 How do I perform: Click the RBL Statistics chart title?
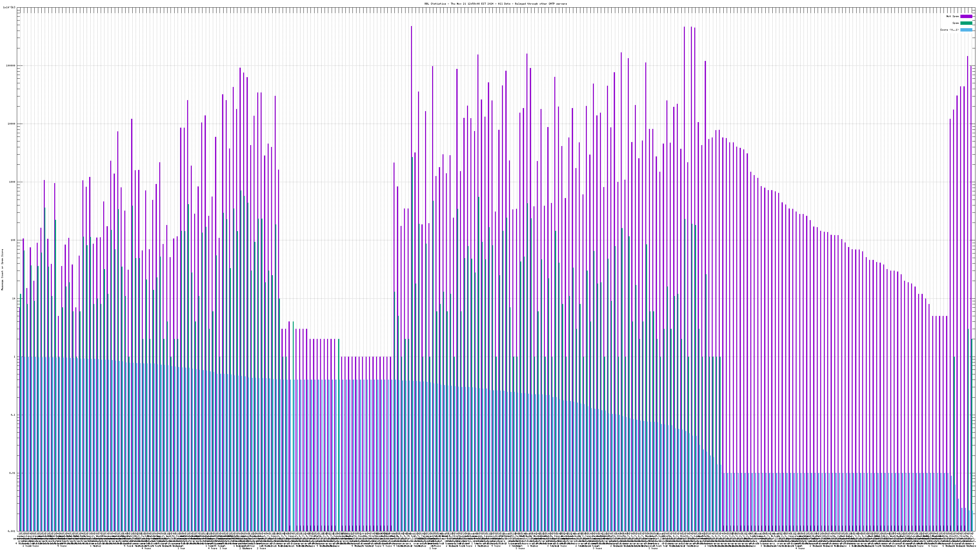[495, 4]
